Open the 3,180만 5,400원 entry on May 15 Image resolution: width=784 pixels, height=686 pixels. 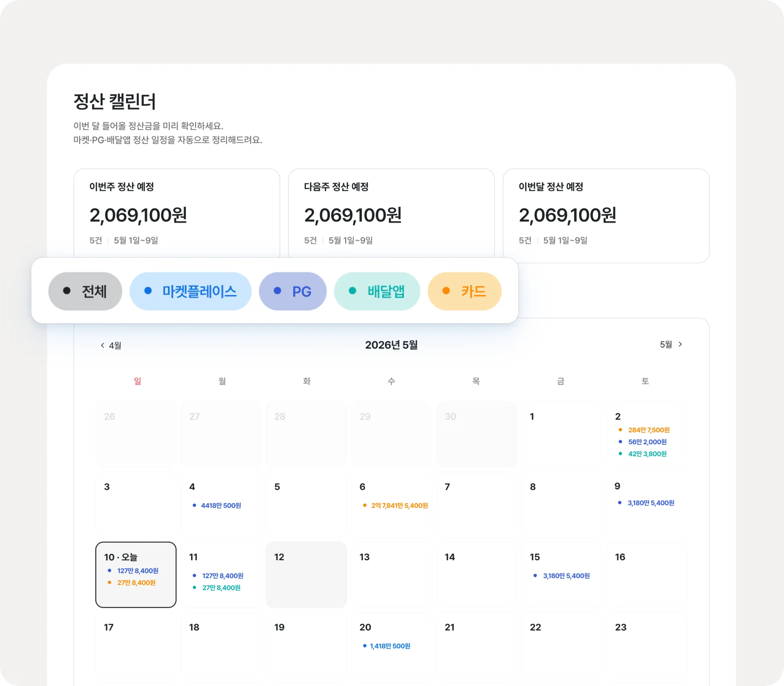(x=561, y=576)
